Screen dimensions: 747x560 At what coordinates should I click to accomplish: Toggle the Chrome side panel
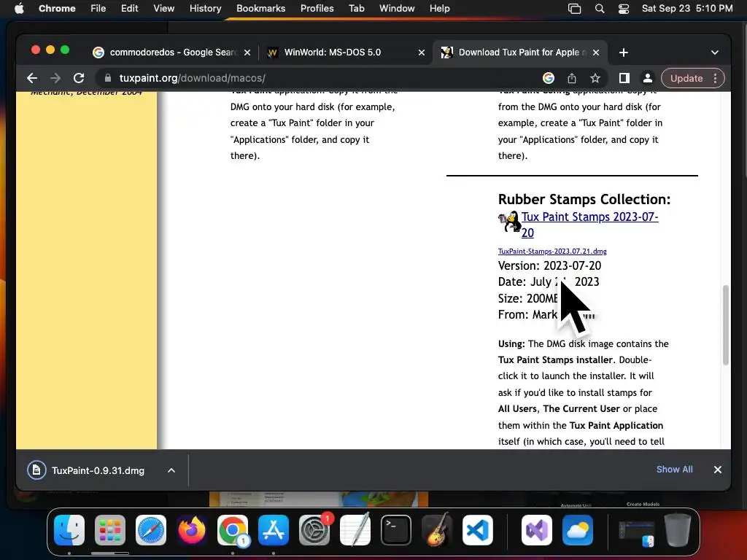coord(624,78)
